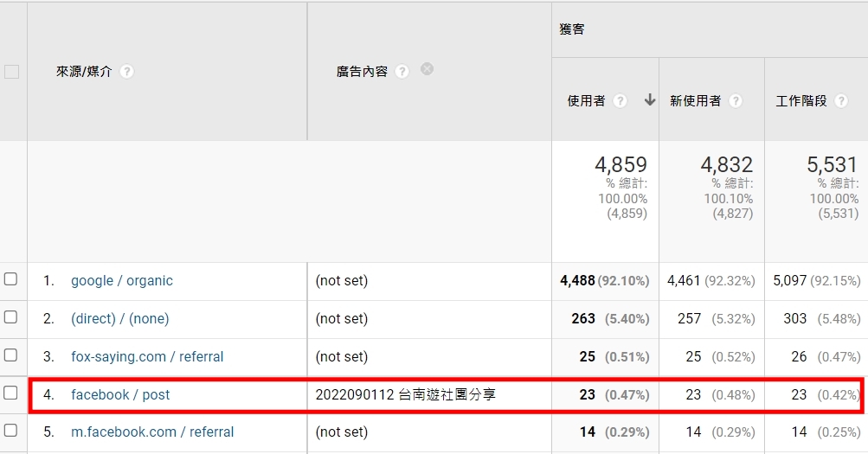Open the (direct) / (none) source link
Screen dimensions: 868x454
click(119, 319)
